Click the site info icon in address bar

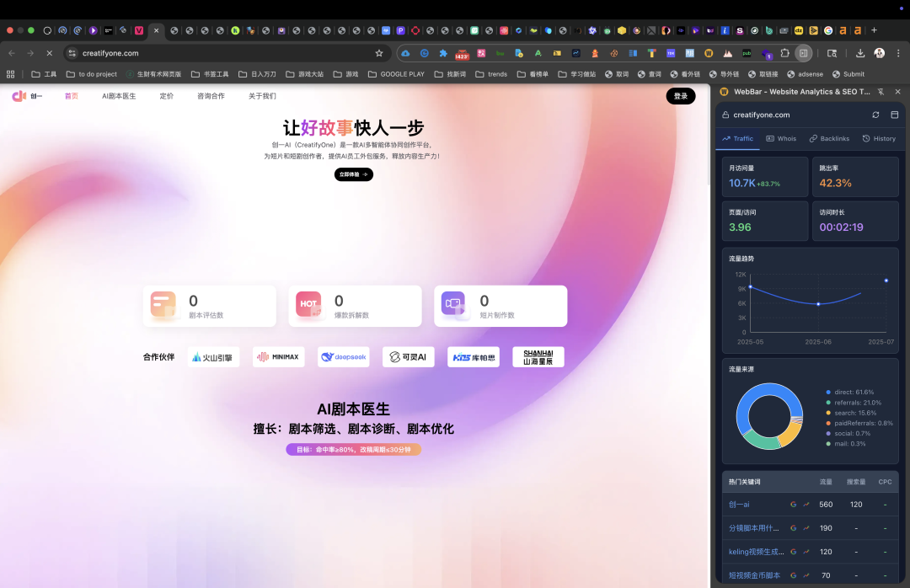[x=72, y=53]
